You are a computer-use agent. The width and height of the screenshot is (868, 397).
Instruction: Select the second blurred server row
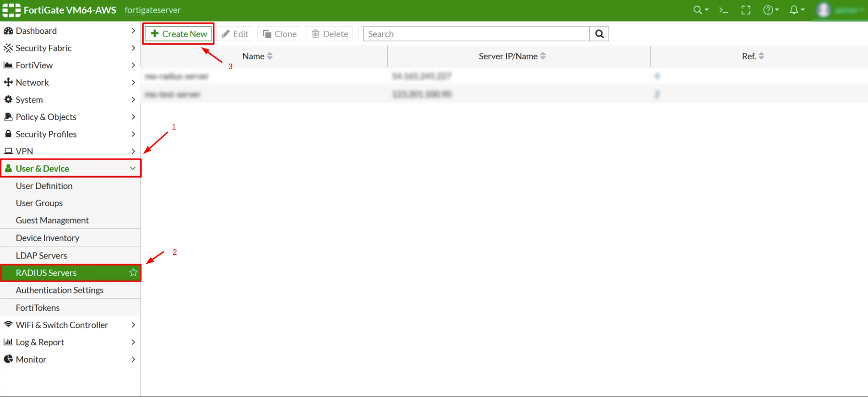(504, 94)
